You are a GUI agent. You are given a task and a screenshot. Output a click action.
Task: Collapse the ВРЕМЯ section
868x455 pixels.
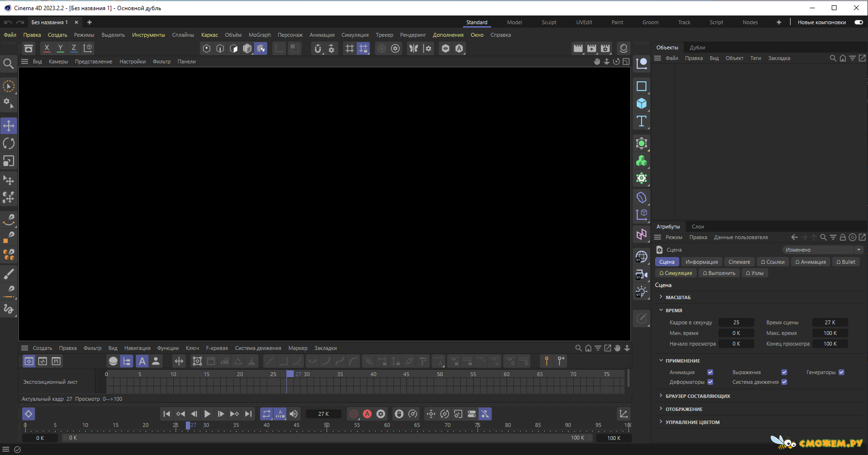click(x=661, y=310)
